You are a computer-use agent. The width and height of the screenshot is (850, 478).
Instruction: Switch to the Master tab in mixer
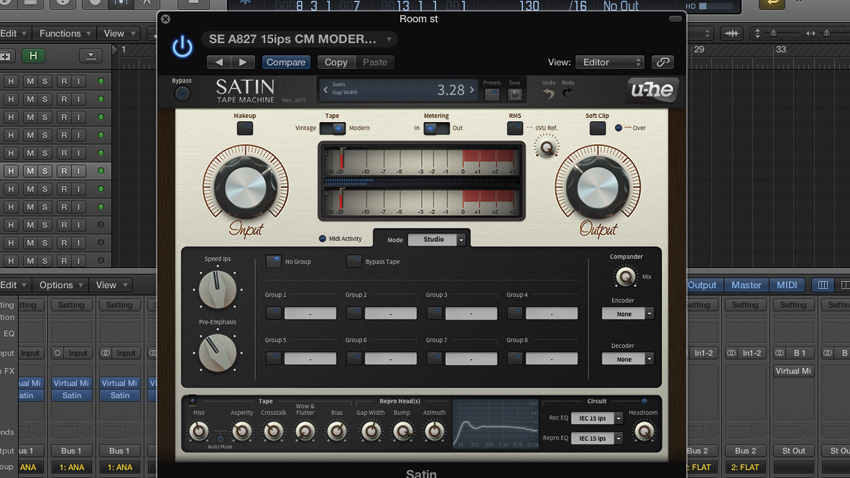[746, 285]
